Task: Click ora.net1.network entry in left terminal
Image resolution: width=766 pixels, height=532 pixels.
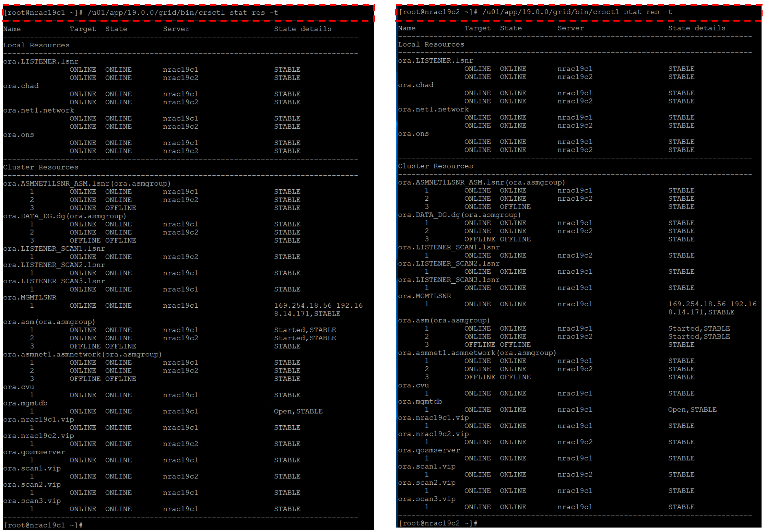Action: click(x=39, y=110)
